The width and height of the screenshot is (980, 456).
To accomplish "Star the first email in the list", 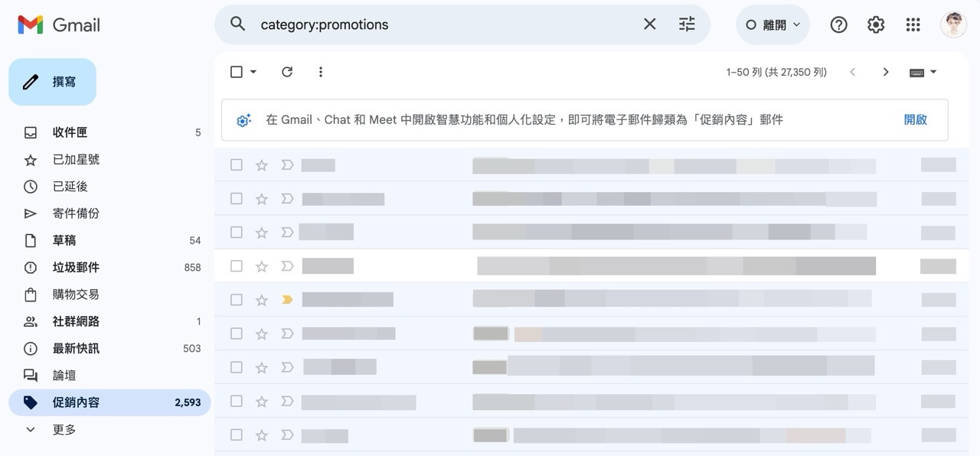I will (262, 165).
